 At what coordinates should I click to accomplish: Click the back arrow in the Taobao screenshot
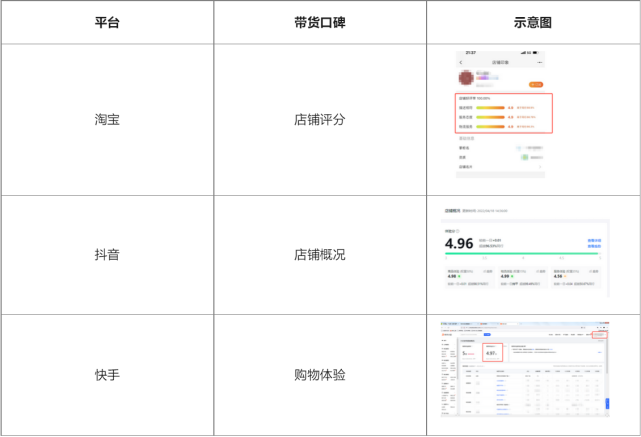coord(461,63)
